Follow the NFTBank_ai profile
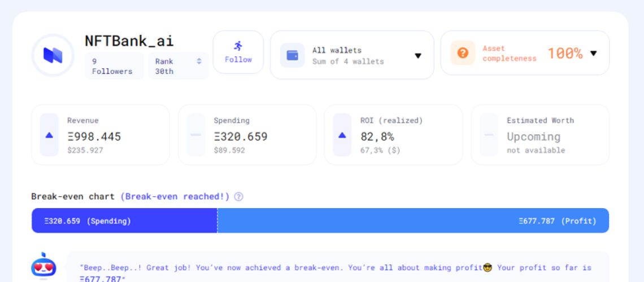 coord(238,52)
